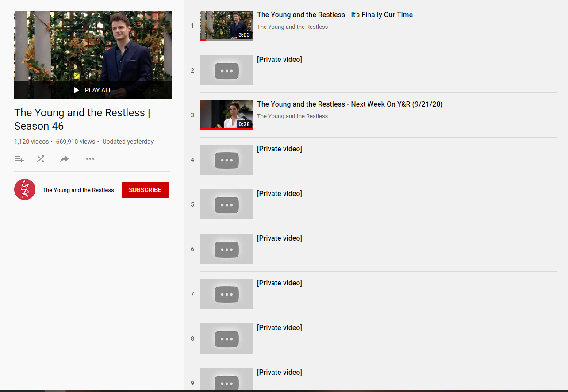Image resolution: width=568 pixels, height=392 pixels.
Task: Open the 'It's Finally Our Time' video thumbnail
Action: click(x=226, y=26)
